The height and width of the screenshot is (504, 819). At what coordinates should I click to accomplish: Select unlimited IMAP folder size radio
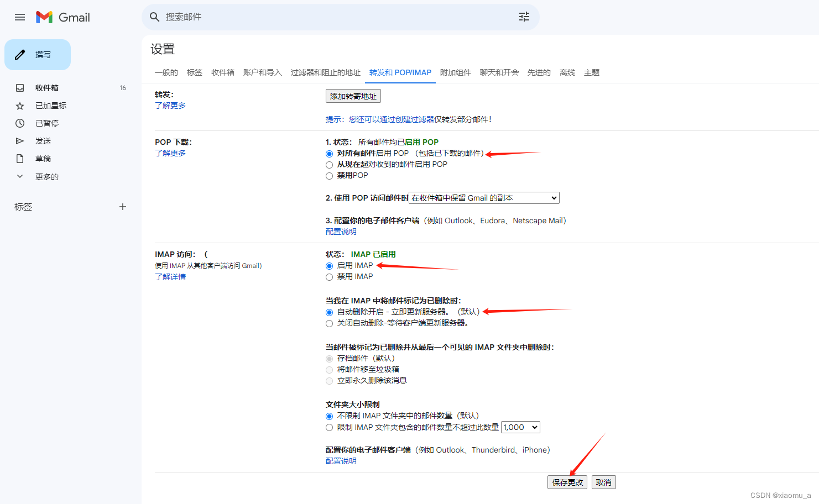pos(330,416)
